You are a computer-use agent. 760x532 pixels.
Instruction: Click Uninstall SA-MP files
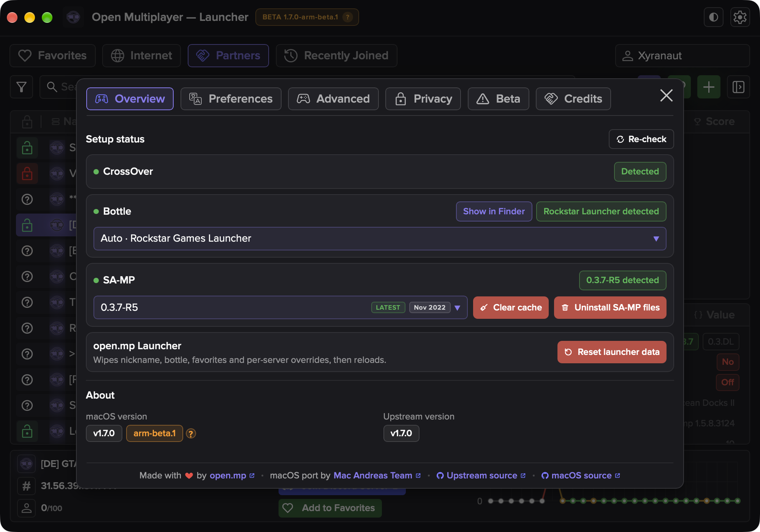click(610, 307)
